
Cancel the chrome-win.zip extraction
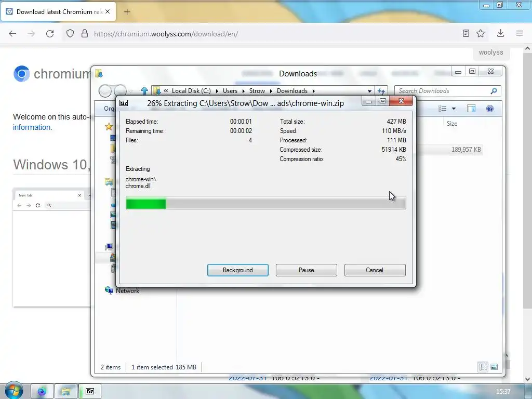[375, 270]
